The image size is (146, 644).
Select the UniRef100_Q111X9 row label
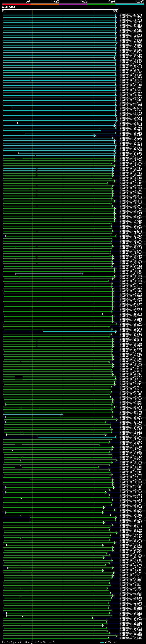(x=131, y=593)
